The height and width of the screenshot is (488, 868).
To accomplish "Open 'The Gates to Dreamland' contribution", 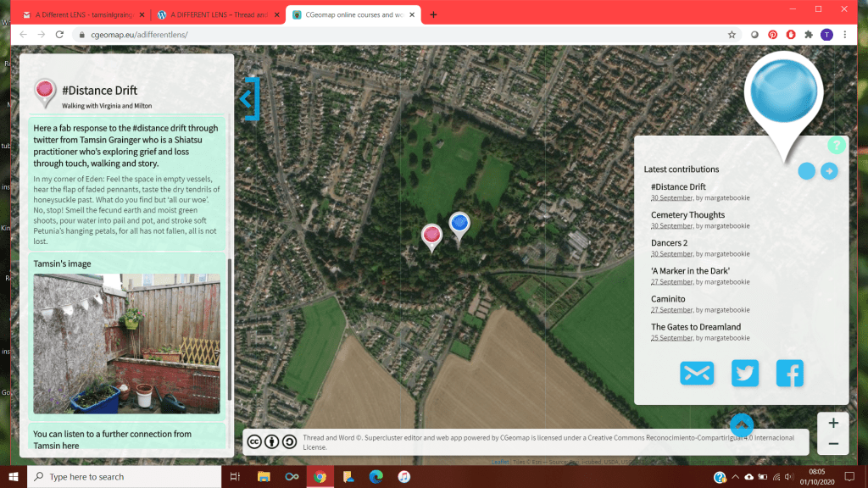I will (695, 327).
